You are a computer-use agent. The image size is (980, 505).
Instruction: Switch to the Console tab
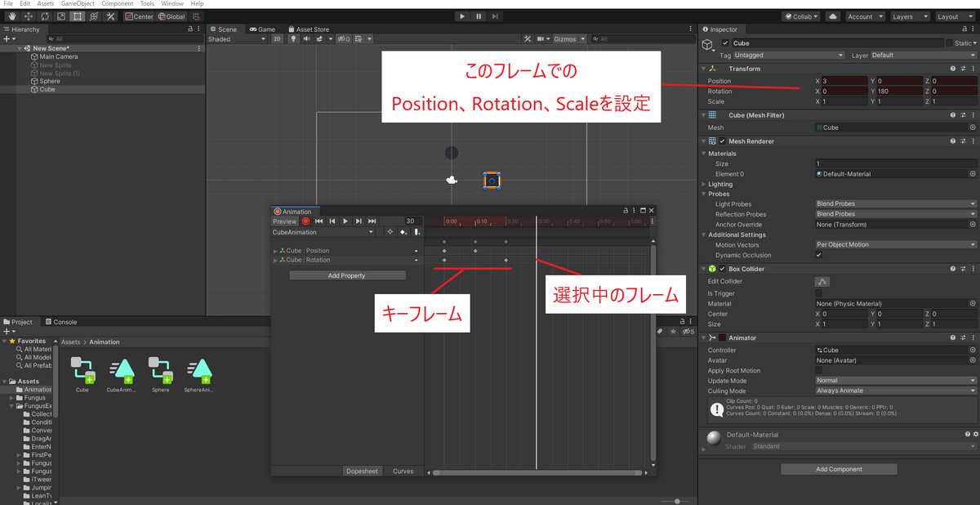pyautogui.click(x=61, y=322)
